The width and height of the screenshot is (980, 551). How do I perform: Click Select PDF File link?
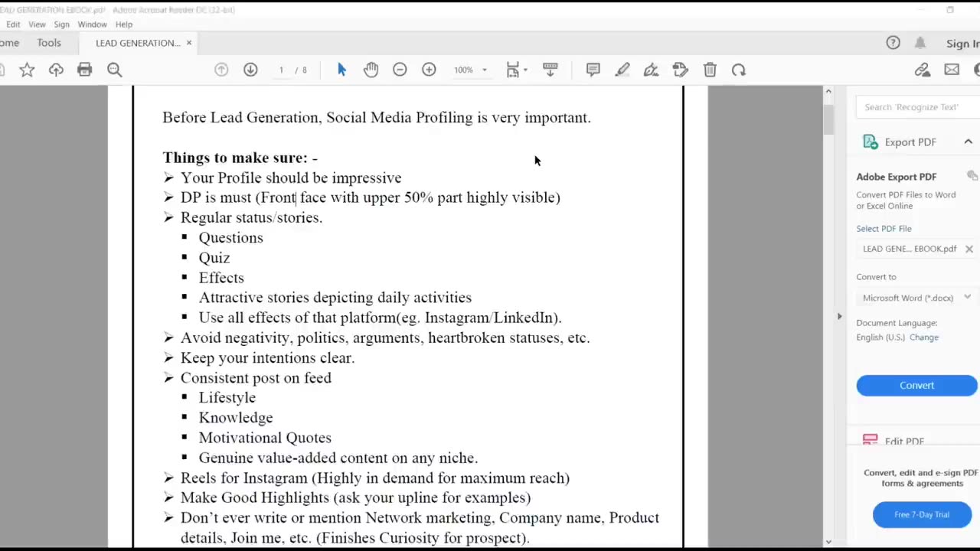click(884, 229)
